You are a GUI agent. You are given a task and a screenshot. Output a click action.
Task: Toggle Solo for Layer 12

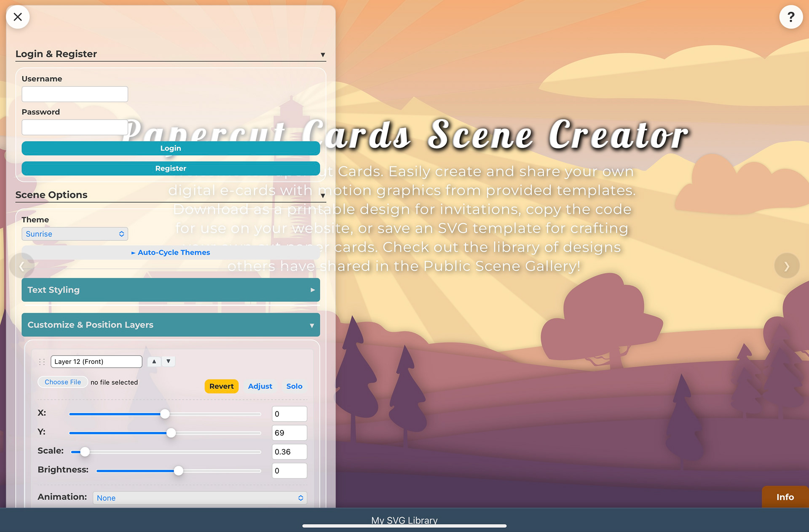pos(294,386)
